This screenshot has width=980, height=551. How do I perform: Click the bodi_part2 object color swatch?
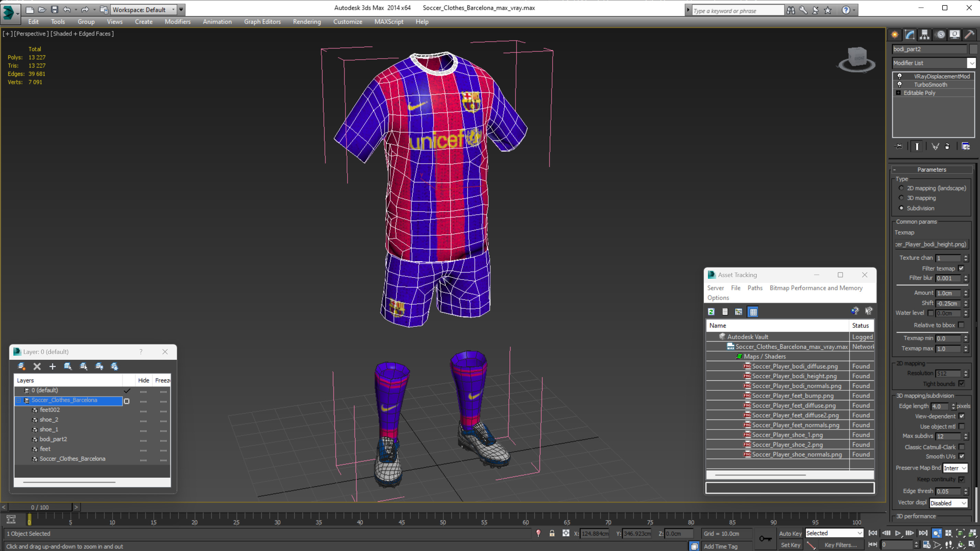pos(973,49)
